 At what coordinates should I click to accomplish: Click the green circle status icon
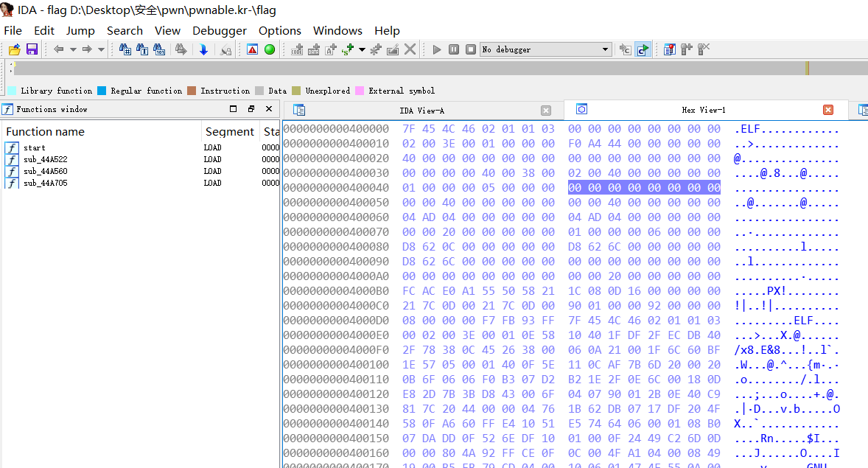tap(270, 49)
